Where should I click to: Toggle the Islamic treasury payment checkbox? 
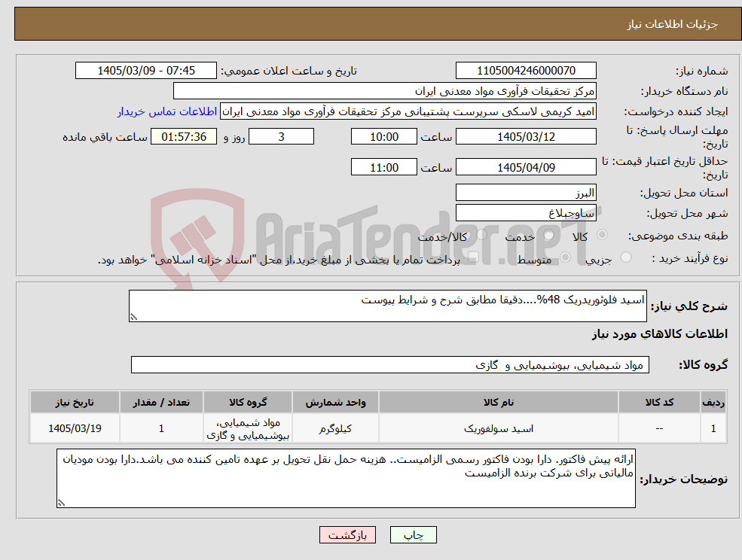point(473,257)
